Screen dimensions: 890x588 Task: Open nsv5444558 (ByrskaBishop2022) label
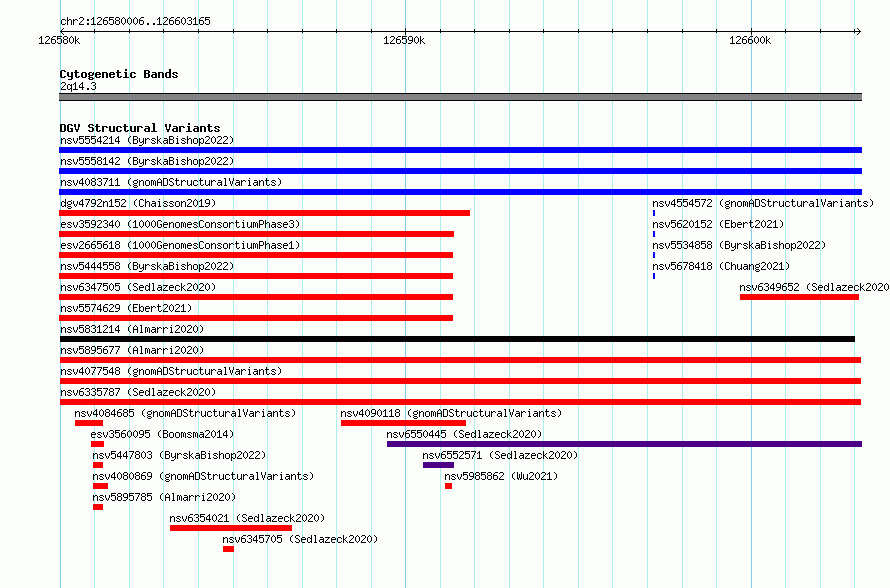[x=147, y=266]
